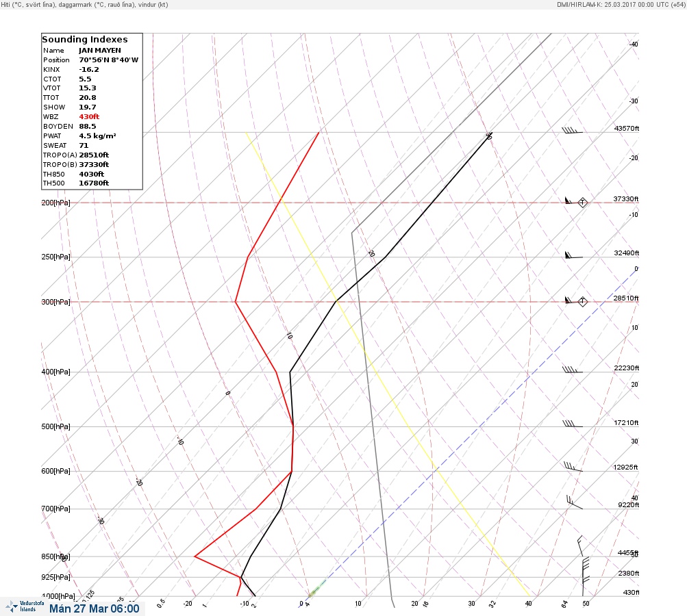Click TROPO(B) value in index table
The height and width of the screenshot is (616, 687).
coord(94,165)
